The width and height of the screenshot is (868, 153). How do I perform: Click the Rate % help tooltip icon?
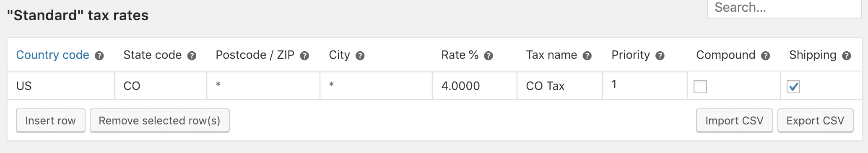coord(489,56)
